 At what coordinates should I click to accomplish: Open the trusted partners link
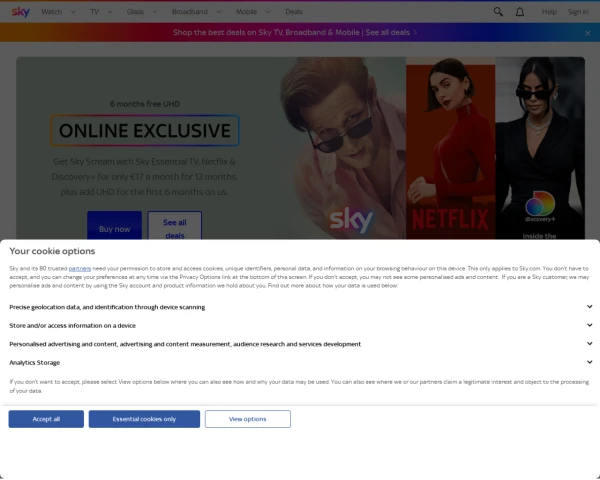[80, 269]
